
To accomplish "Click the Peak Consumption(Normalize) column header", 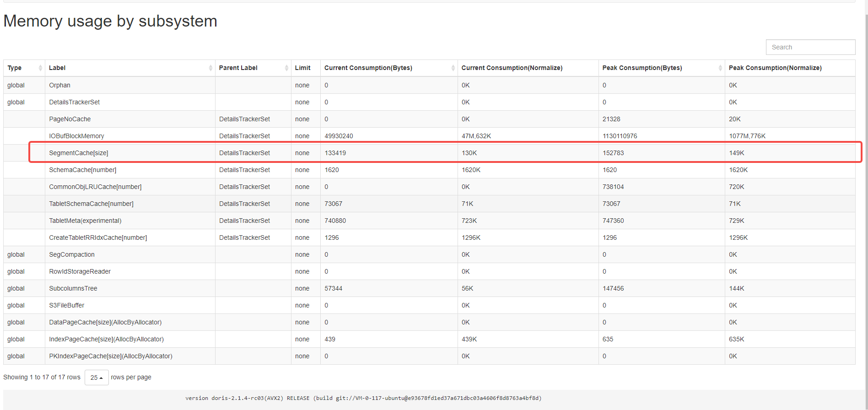I will tap(790, 68).
